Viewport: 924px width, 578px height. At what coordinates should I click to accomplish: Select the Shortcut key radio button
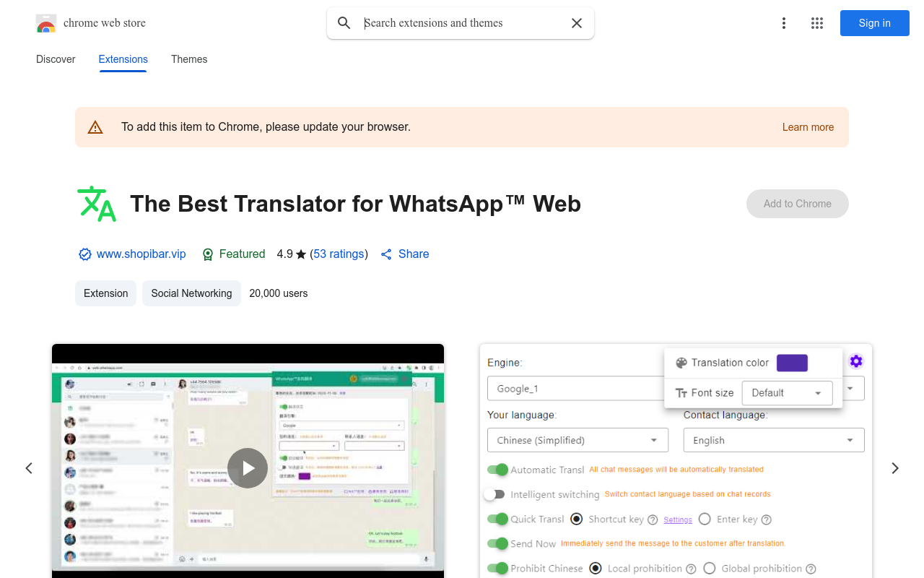pos(577,519)
